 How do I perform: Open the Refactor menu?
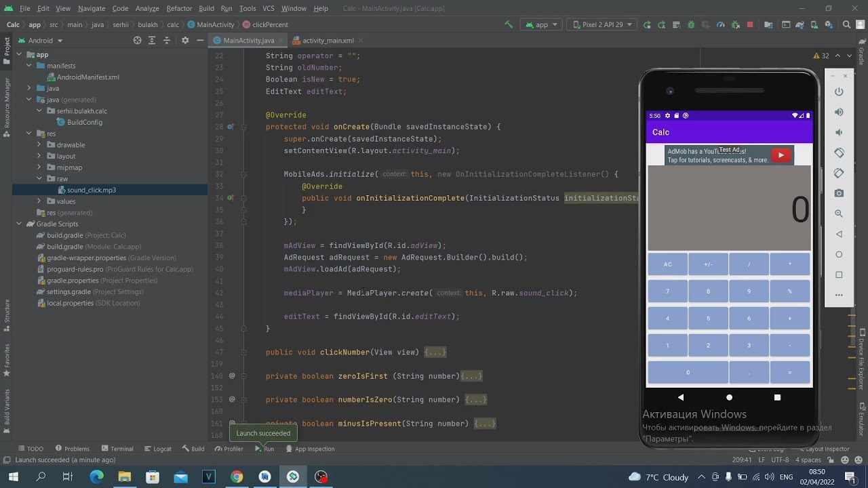click(179, 8)
